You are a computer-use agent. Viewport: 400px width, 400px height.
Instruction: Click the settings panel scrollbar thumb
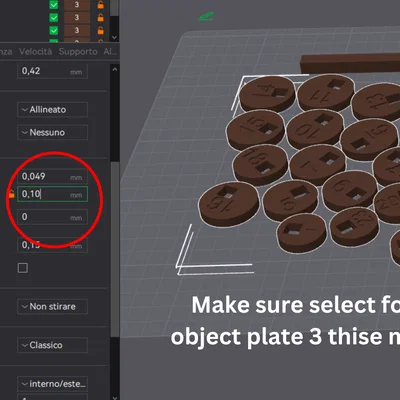coord(115,249)
